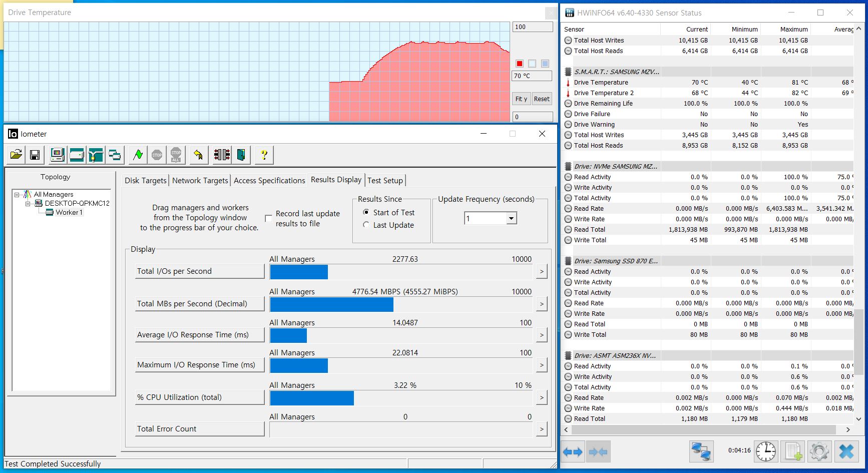The width and height of the screenshot is (868, 473).
Task: Click the single Stop test icon
Action: pos(157,155)
